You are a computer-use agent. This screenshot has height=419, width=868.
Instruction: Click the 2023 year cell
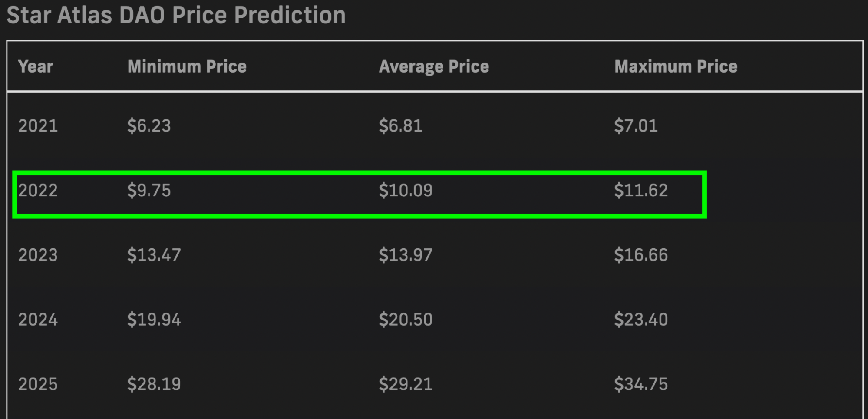click(x=38, y=255)
